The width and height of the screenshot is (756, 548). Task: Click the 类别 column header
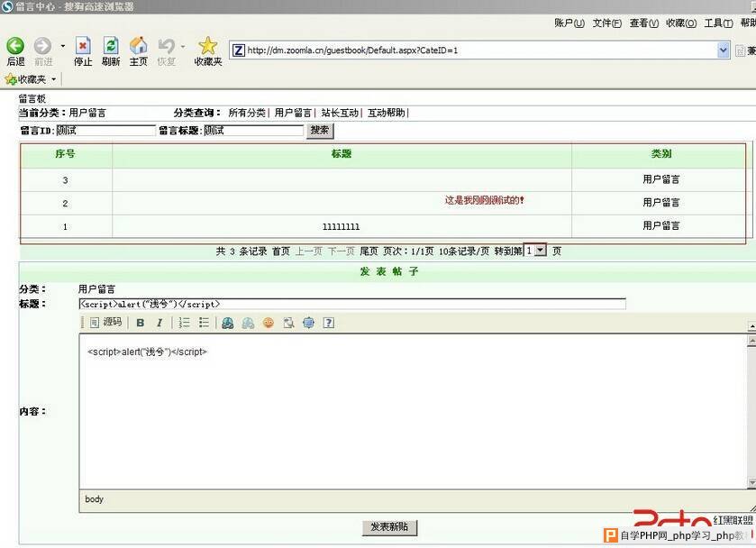click(x=661, y=154)
